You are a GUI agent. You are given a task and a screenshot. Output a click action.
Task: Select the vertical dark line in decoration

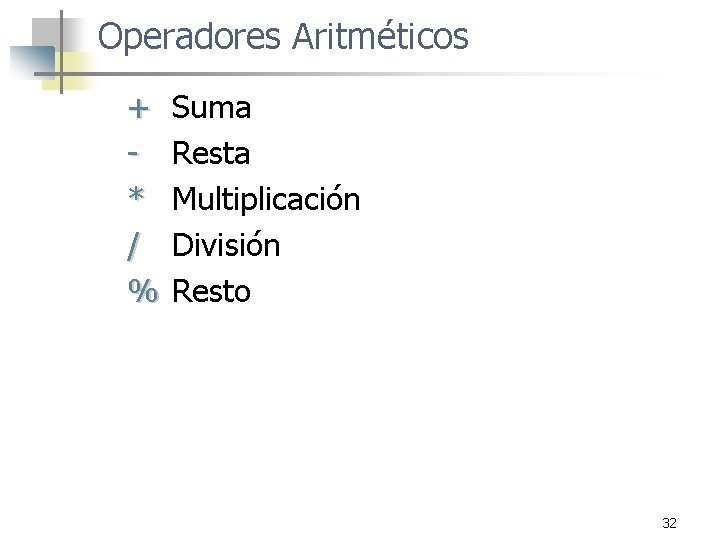62,51
